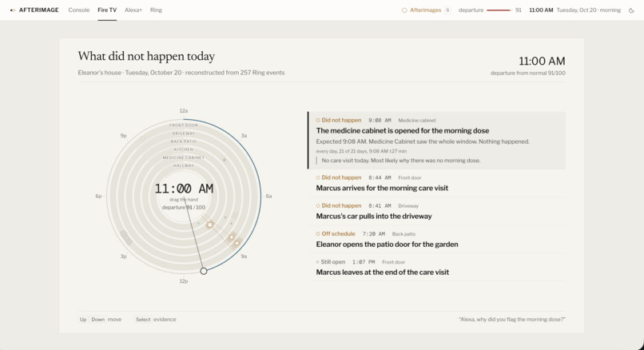Click the AFTERIMAGE brand name
Screen dimensions: 644x350
pyautogui.click(x=39, y=10)
